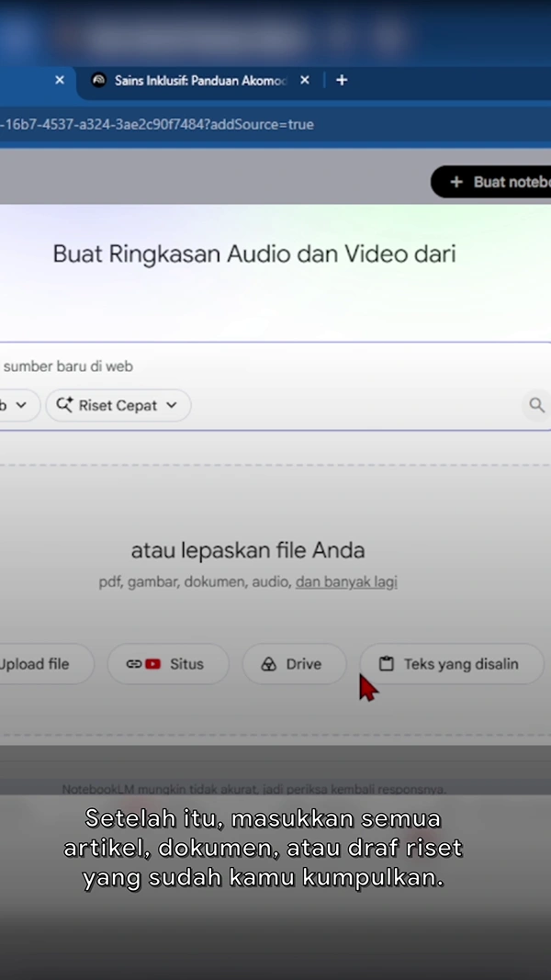Viewport: 551px width, 980px height.
Task: Click the Riset Cepat search-sparkle icon
Action: point(64,405)
